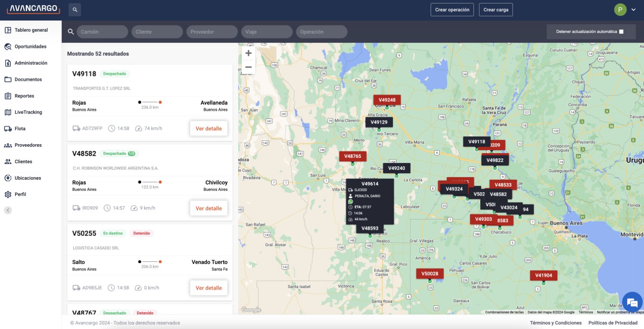
Task: Click En destino badge on V50255
Action: coord(113,233)
